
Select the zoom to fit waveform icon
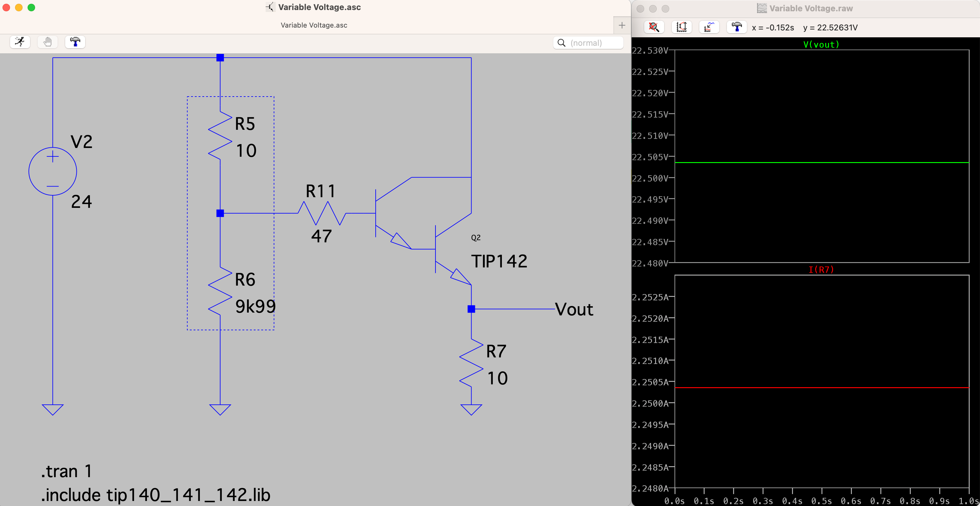[x=709, y=27]
